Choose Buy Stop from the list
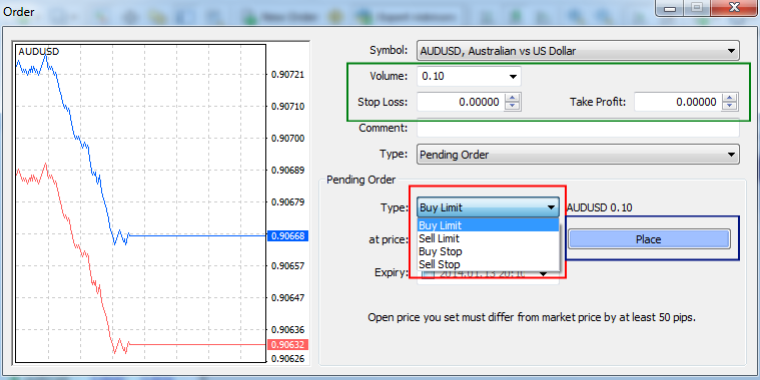The image size is (760, 380). pos(488,252)
